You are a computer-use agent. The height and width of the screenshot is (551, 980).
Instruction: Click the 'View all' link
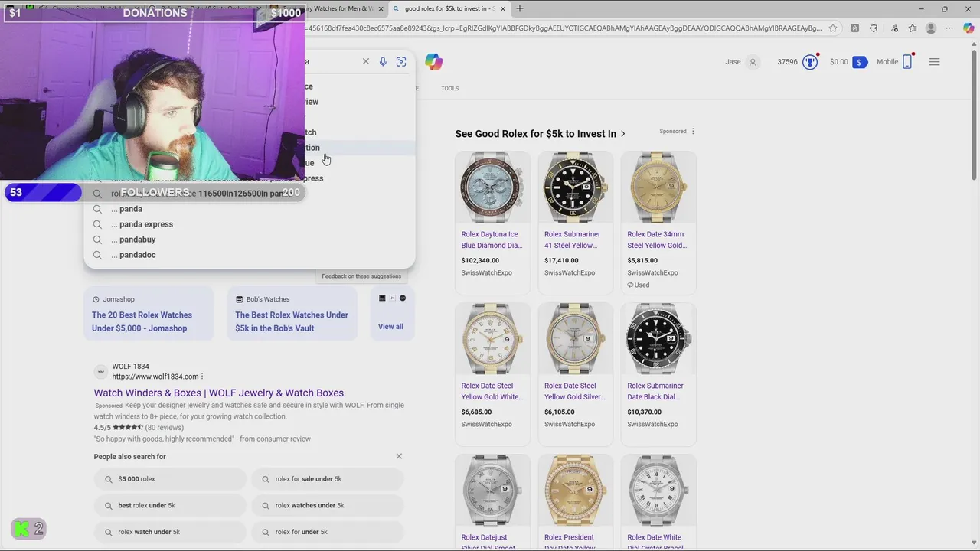[390, 327]
